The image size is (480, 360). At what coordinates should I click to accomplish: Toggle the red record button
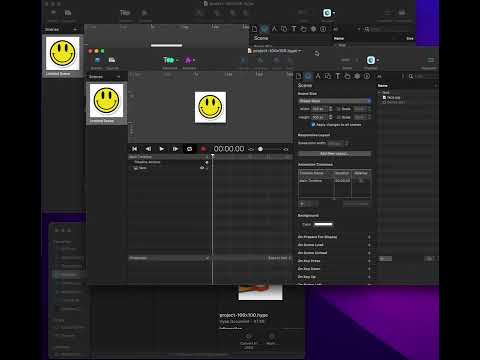(203, 149)
